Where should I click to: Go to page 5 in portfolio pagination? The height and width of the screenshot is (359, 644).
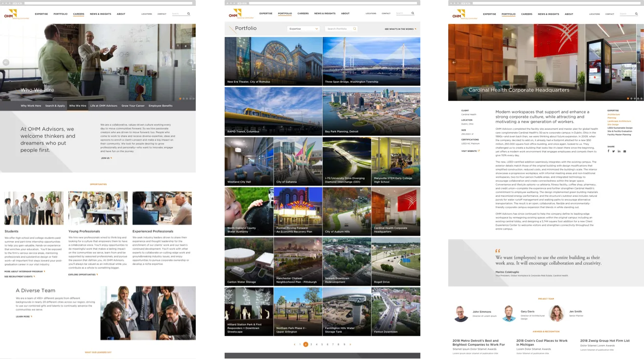pyautogui.click(x=322, y=344)
